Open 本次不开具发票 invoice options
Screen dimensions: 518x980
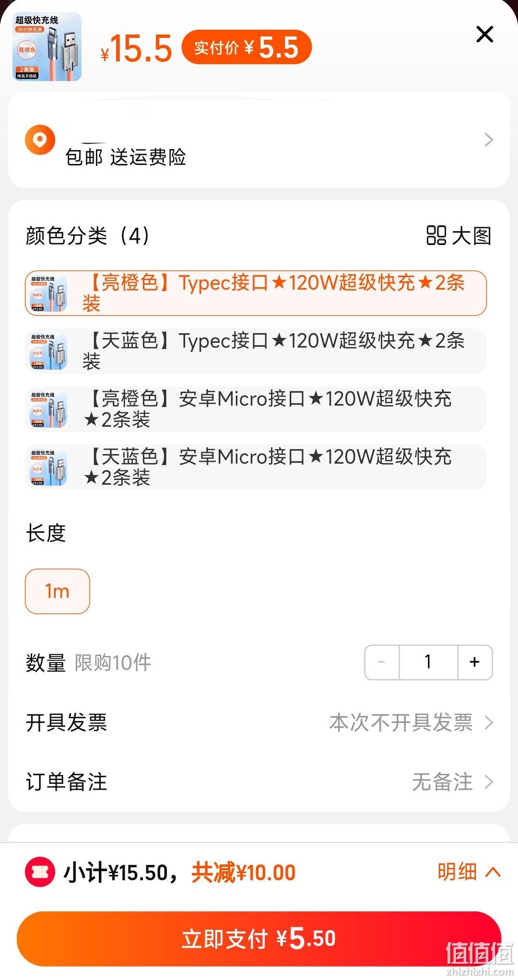click(411, 722)
